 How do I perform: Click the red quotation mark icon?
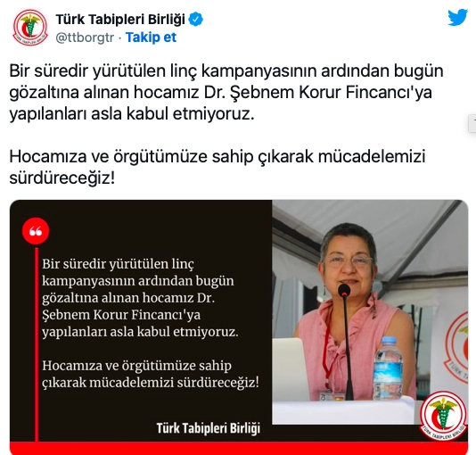[36, 231]
